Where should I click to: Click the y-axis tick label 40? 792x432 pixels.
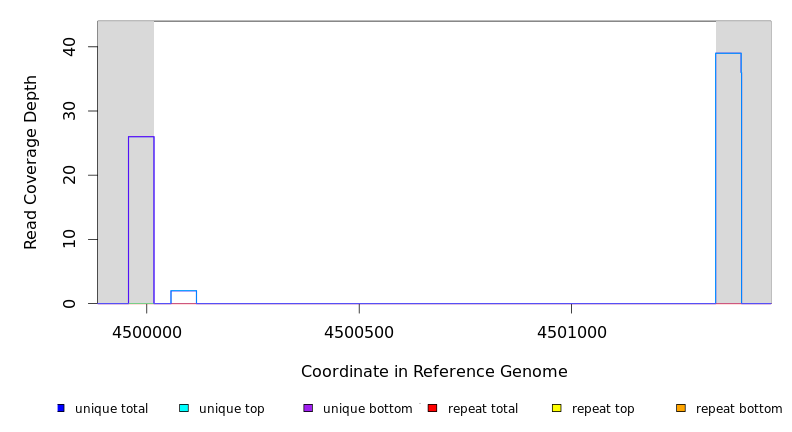69,47
